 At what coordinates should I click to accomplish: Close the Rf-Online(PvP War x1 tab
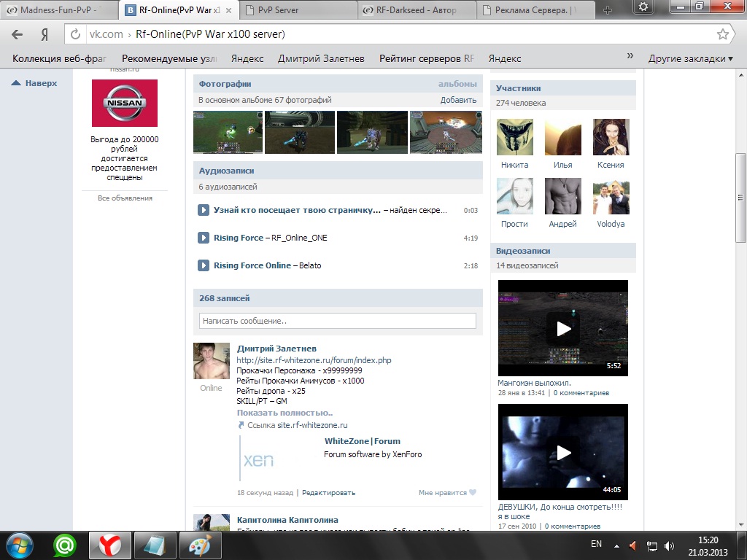coord(228,10)
